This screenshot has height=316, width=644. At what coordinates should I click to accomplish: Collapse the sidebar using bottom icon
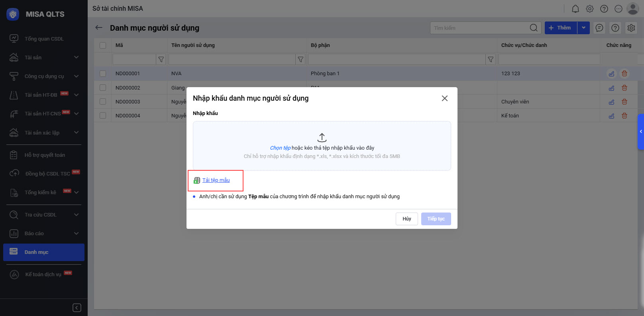pyautogui.click(x=77, y=308)
